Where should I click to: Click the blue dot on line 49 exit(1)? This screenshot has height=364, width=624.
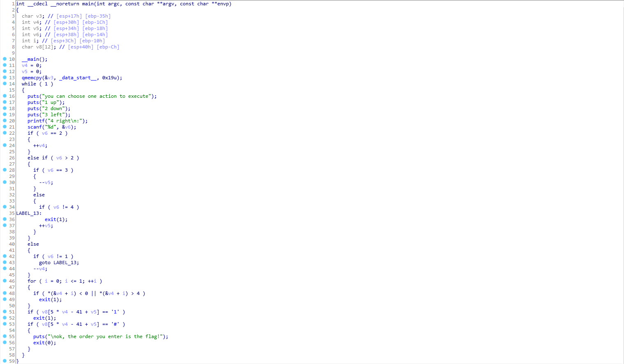[x=5, y=299]
